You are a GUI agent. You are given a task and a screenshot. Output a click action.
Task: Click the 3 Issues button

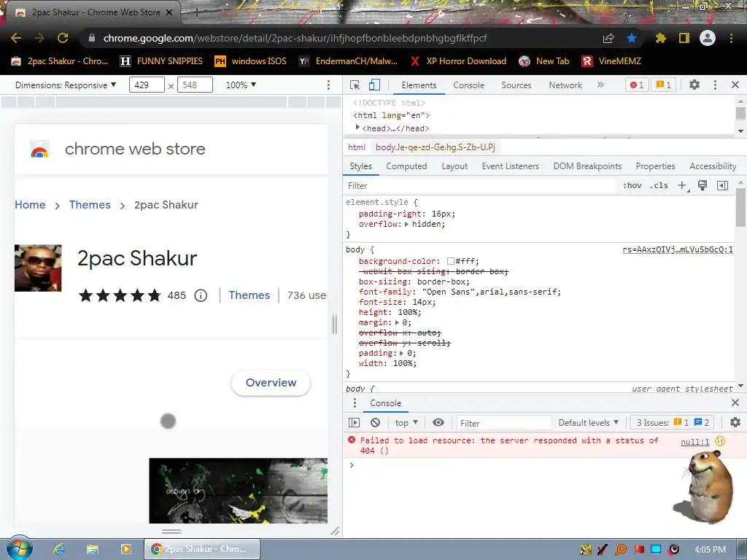click(673, 423)
